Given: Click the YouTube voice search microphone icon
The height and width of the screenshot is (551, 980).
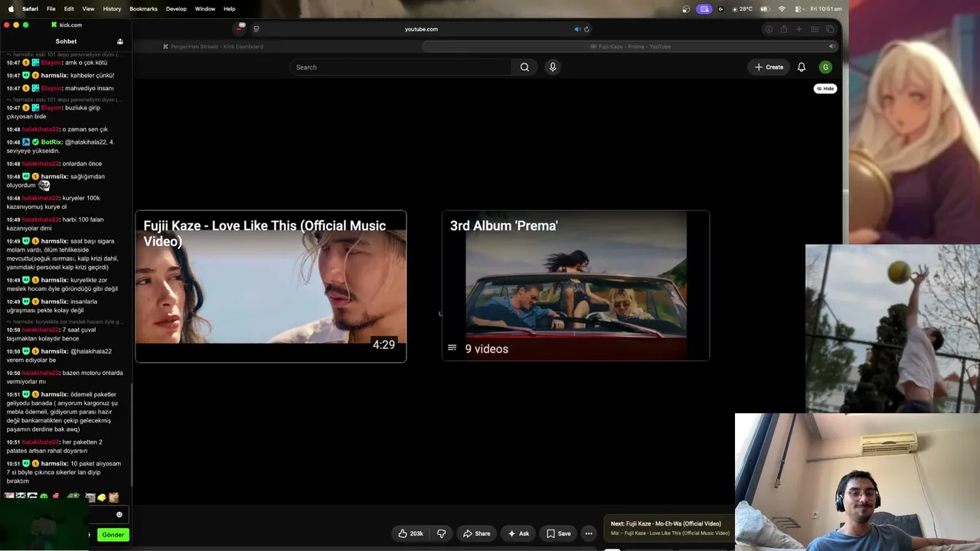Looking at the screenshot, I should point(553,67).
